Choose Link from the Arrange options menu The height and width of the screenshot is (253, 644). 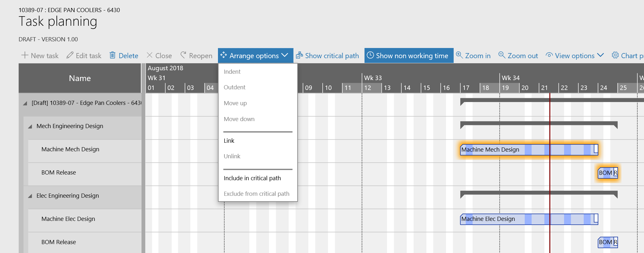tap(229, 140)
